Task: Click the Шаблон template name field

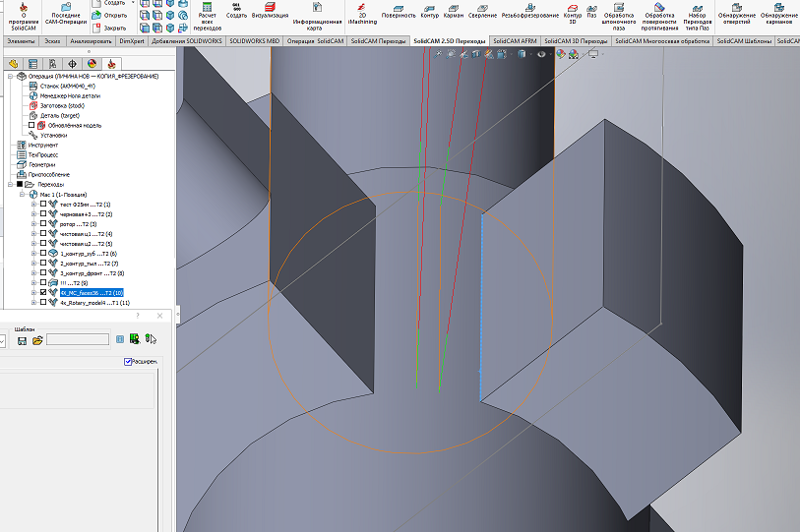Action: (x=78, y=339)
